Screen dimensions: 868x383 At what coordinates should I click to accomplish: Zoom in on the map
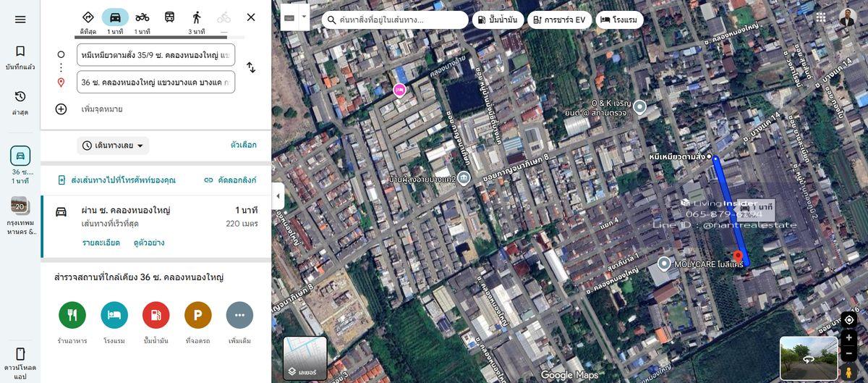[x=849, y=338]
